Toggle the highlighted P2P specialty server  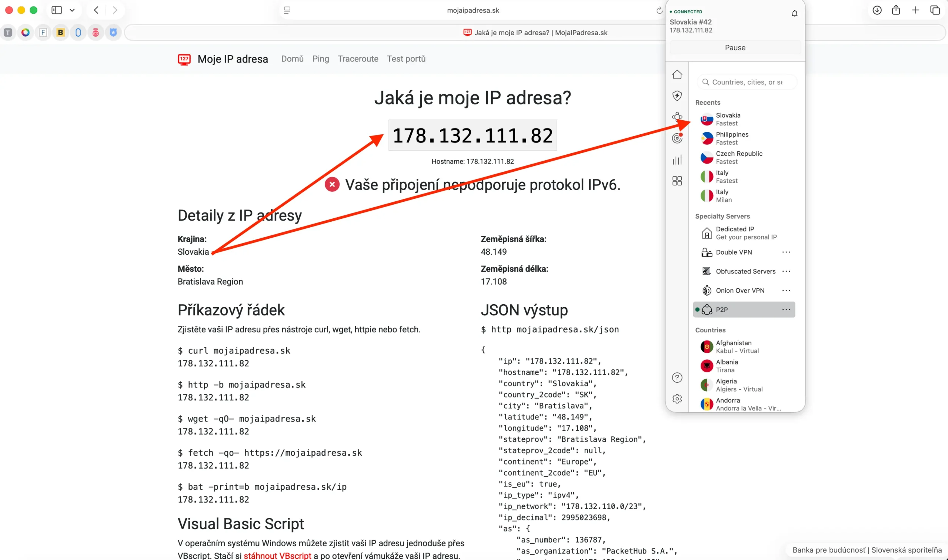coord(721,309)
